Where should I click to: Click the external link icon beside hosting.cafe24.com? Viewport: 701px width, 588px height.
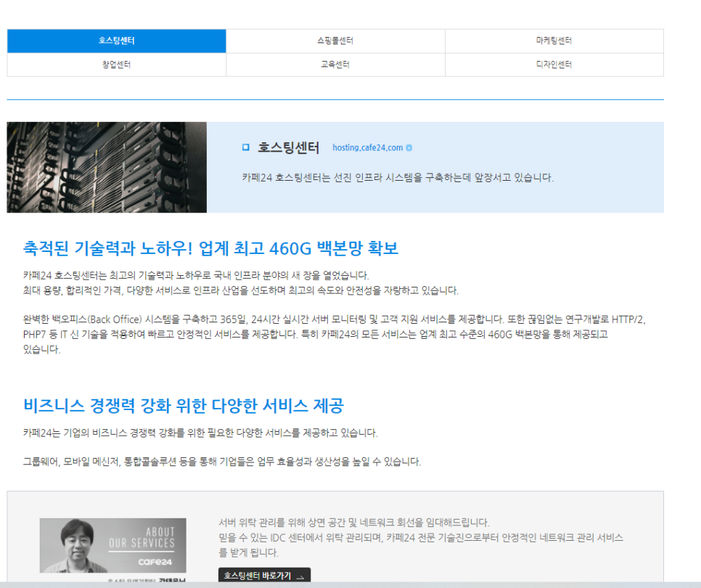click(409, 148)
